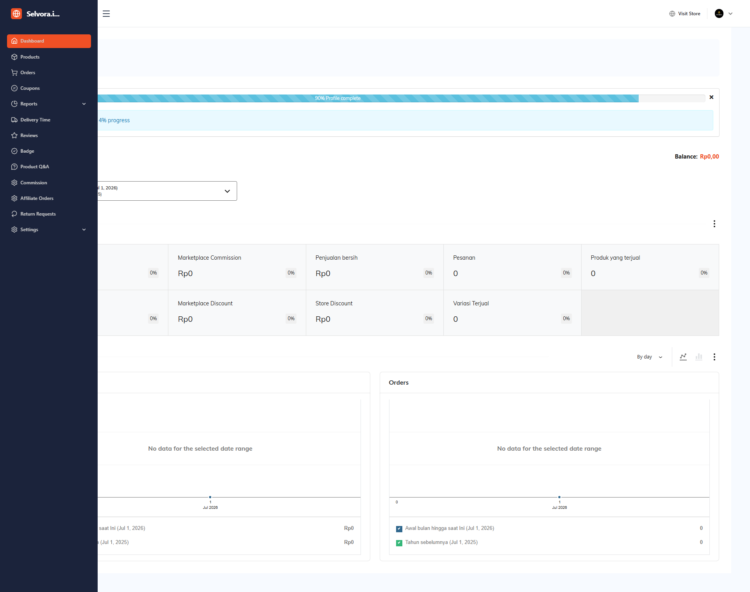Screen dimensions: 750x592
Task: Click the profile progress notice link
Action: [x=114, y=121]
